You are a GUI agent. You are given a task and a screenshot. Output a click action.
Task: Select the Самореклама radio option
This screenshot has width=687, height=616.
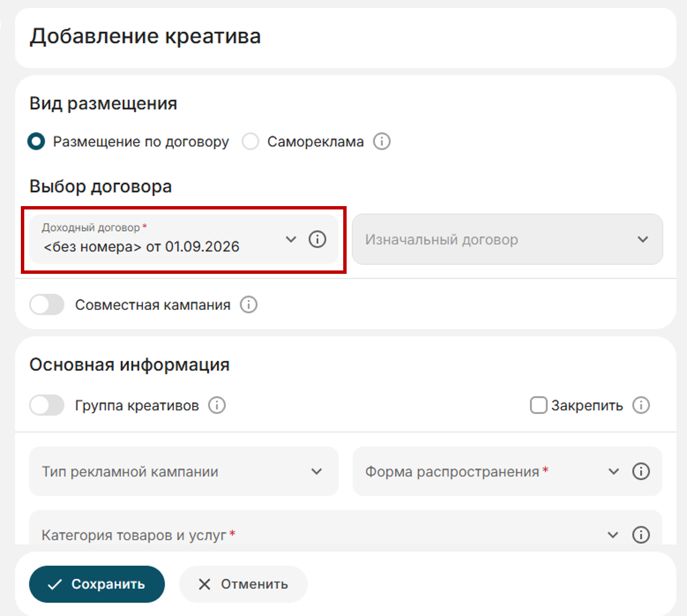click(250, 141)
